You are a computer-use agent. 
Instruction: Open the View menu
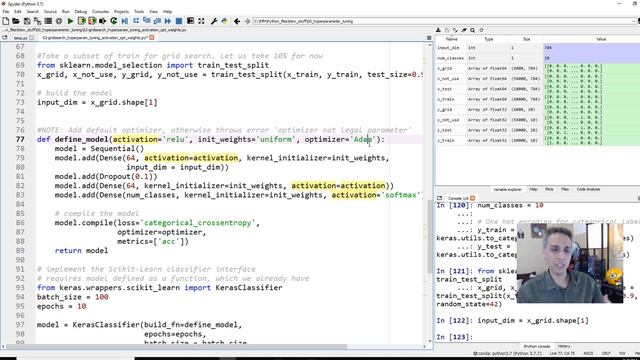(x=153, y=11)
